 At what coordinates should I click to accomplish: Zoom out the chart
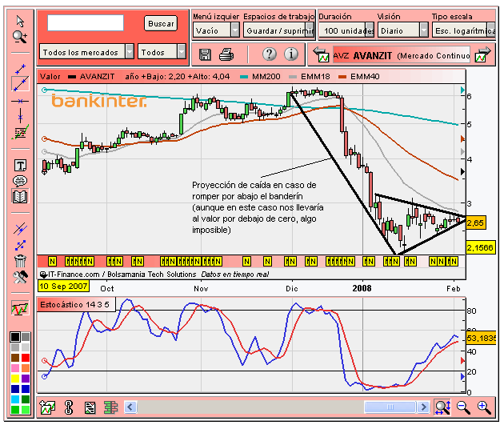tap(463, 407)
